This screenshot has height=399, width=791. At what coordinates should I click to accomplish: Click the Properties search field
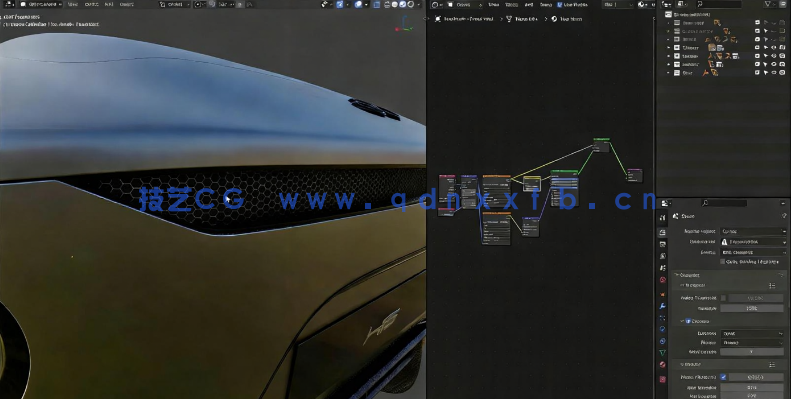723,203
